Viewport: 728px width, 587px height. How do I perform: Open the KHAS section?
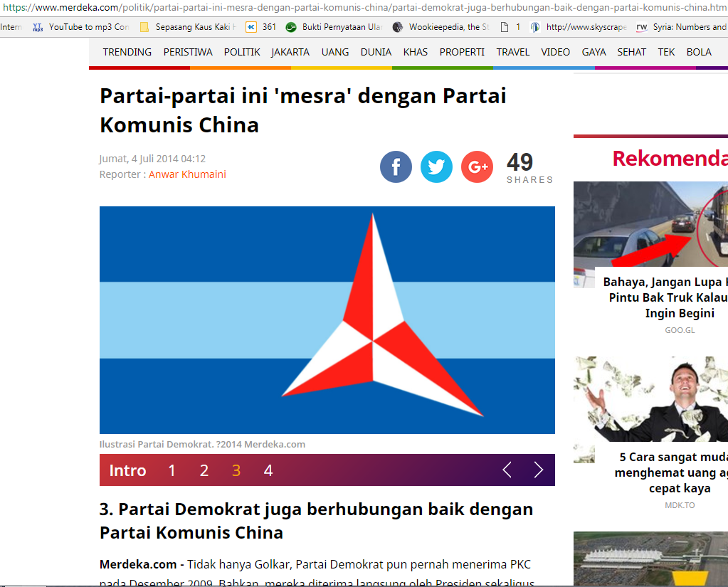416,52
